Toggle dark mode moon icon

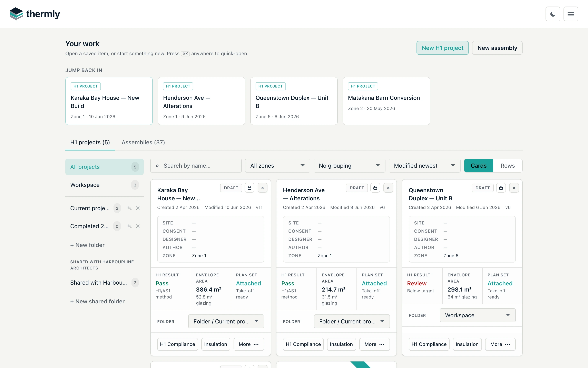tap(553, 14)
